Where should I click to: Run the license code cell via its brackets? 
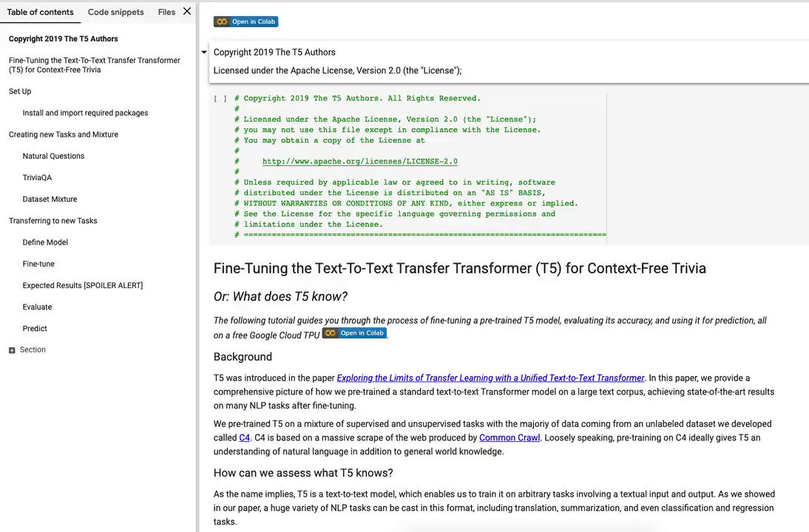click(x=220, y=98)
